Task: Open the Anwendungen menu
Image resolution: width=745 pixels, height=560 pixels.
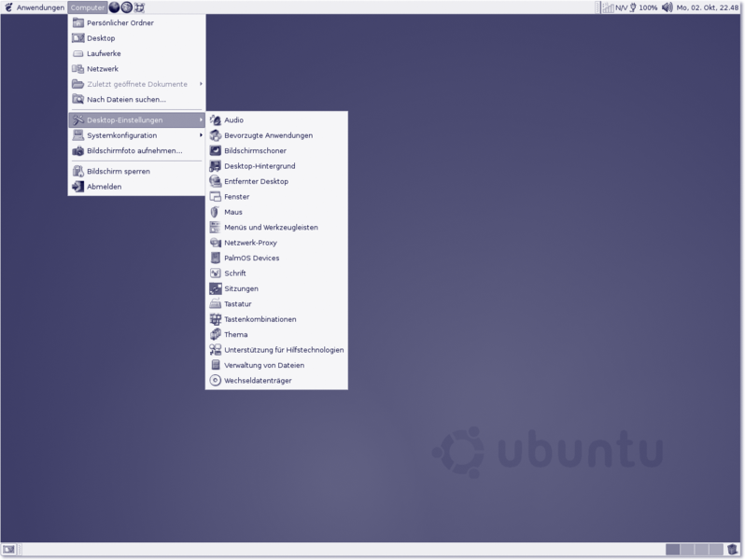Action: point(35,7)
